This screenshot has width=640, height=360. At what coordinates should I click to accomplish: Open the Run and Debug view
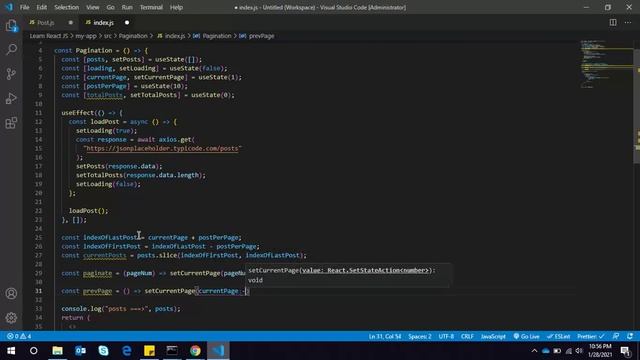11,98
